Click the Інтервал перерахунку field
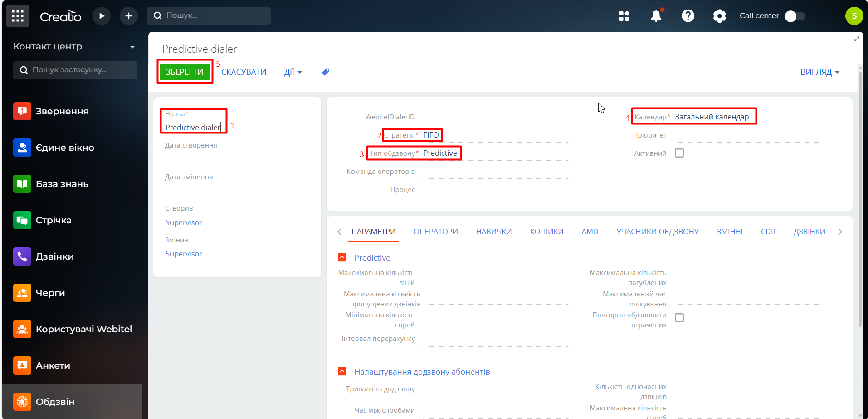868x419 pixels. (x=495, y=340)
